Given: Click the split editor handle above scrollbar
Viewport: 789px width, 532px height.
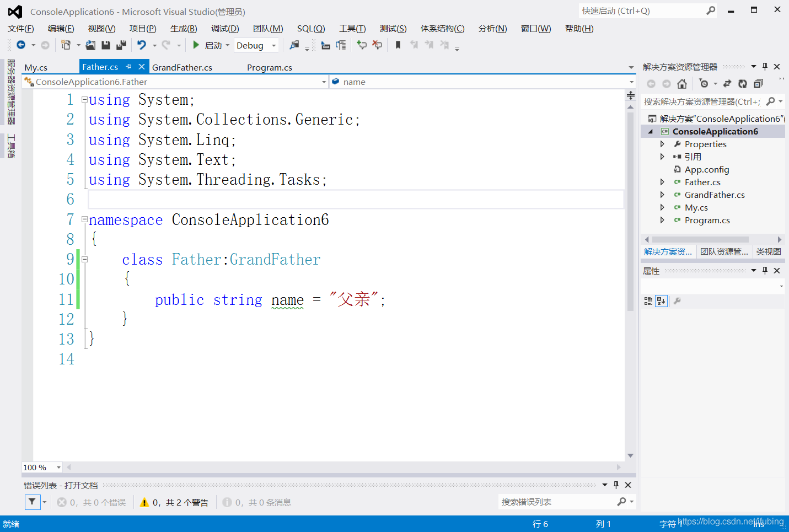Looking at the screenshot, I should tap(630, 95).
